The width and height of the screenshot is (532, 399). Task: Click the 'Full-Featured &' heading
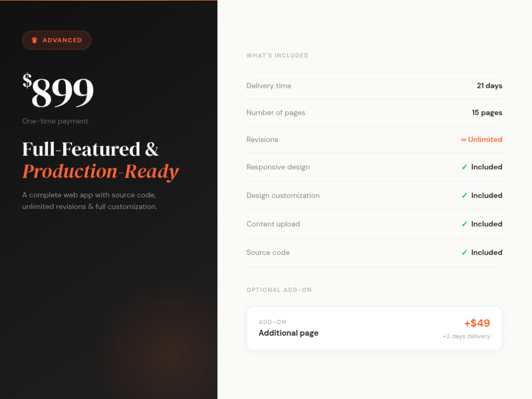90,149
